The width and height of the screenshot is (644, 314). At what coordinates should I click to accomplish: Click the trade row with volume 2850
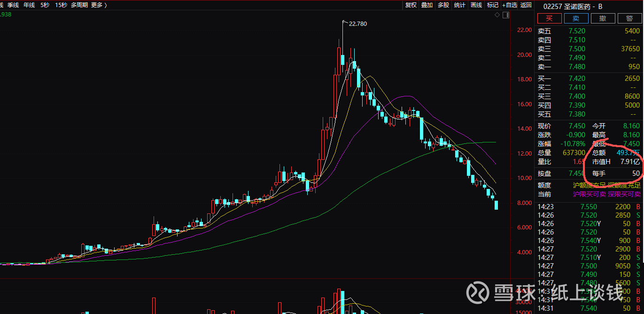tap(590, 215)
